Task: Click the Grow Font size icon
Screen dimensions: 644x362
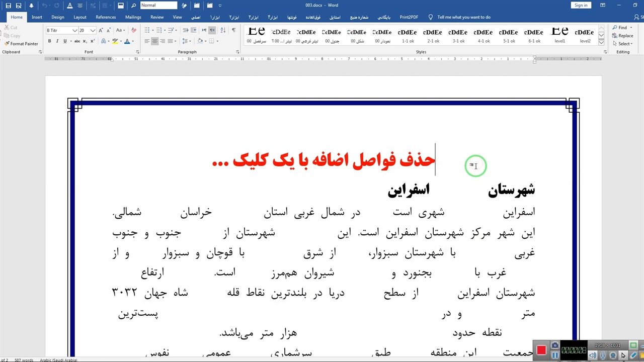Action: tap(101, 31)
